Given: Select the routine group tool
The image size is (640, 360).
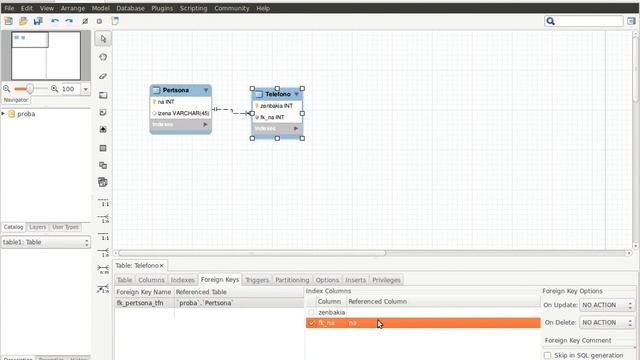Looking at the screenshot, I should pos(103,182).
